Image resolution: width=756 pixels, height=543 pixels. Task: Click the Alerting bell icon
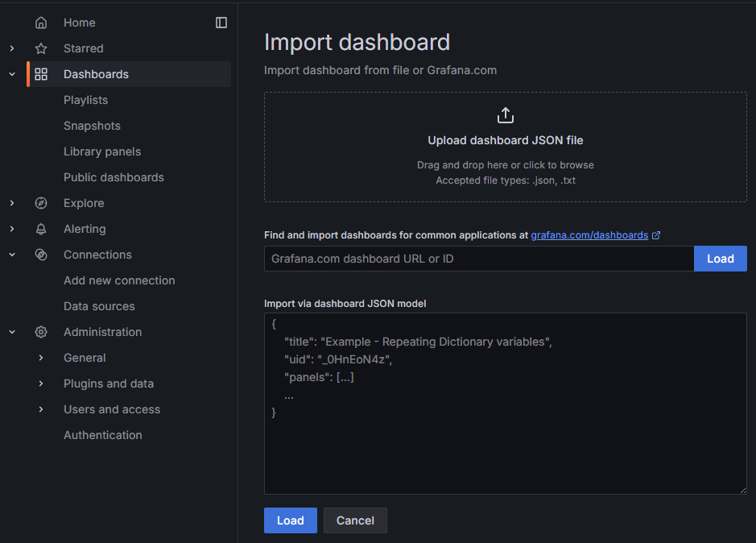pos(41,229)
